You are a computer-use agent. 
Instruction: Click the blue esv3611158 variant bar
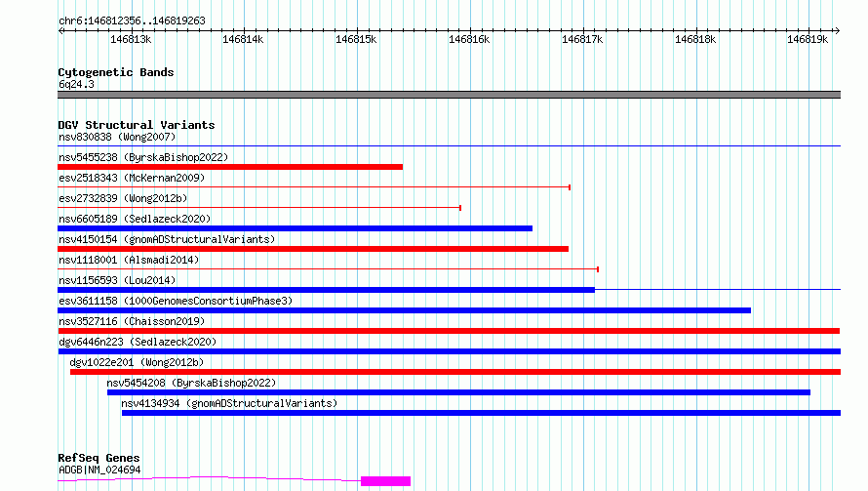coord(404,310)
